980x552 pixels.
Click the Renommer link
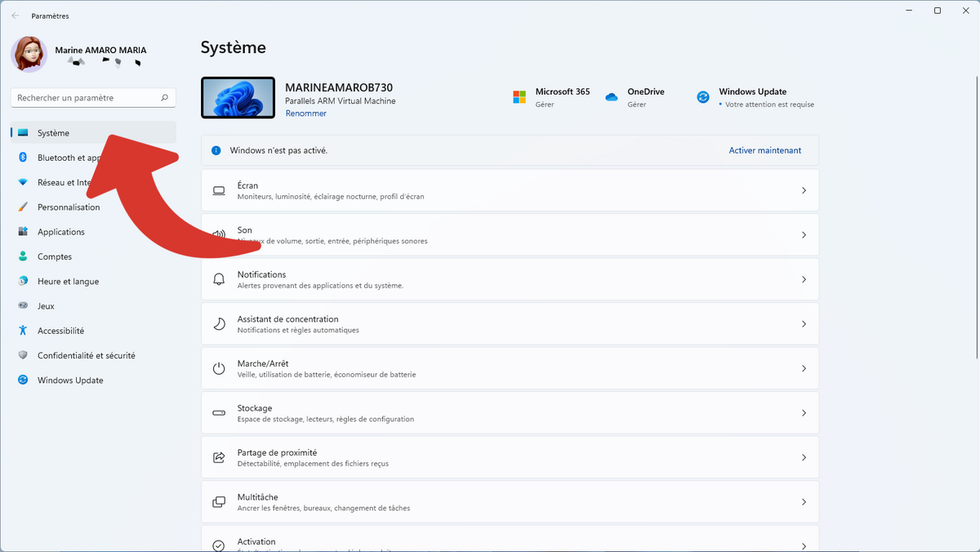click(x=305, y=114)
